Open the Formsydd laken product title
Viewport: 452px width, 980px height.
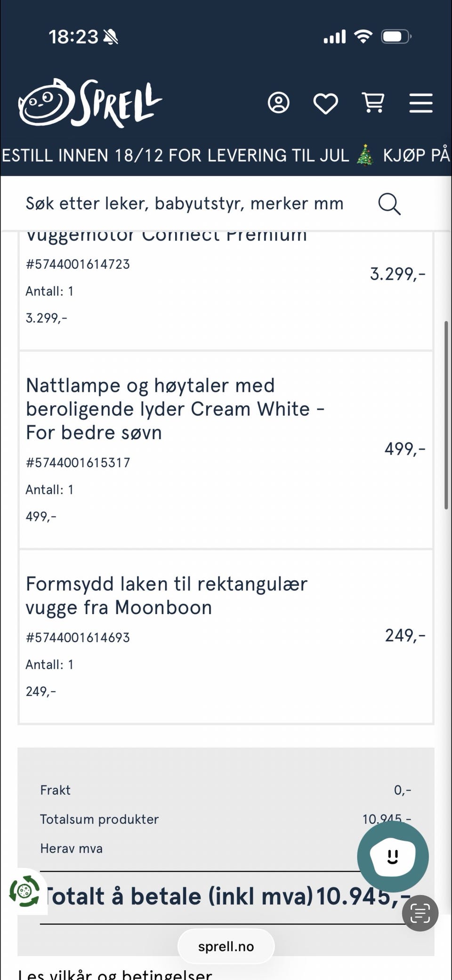point(166,596)
